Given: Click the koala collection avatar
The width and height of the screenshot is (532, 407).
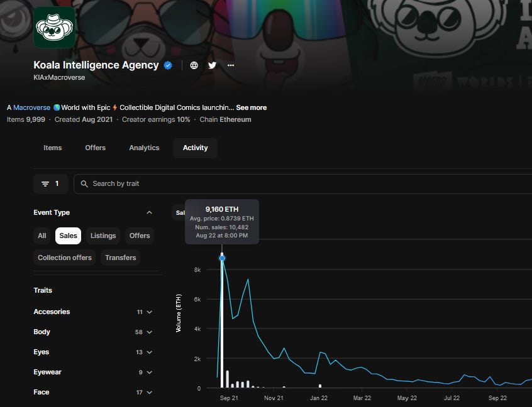Looking at the screenshot, I should tap(54, 28).
